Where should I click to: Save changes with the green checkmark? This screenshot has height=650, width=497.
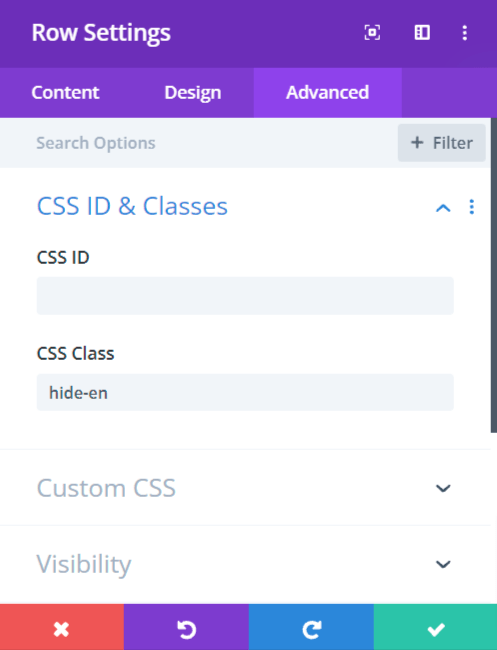[435, 627]
